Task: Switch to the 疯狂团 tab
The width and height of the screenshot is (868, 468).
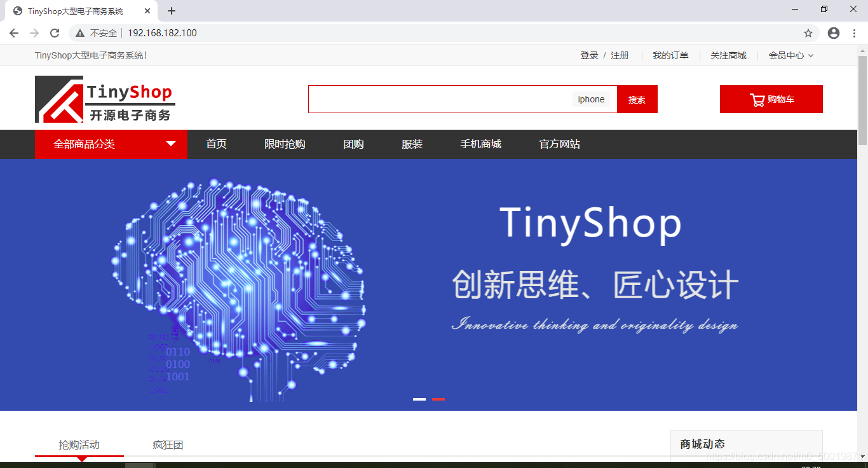Action: 168,445
